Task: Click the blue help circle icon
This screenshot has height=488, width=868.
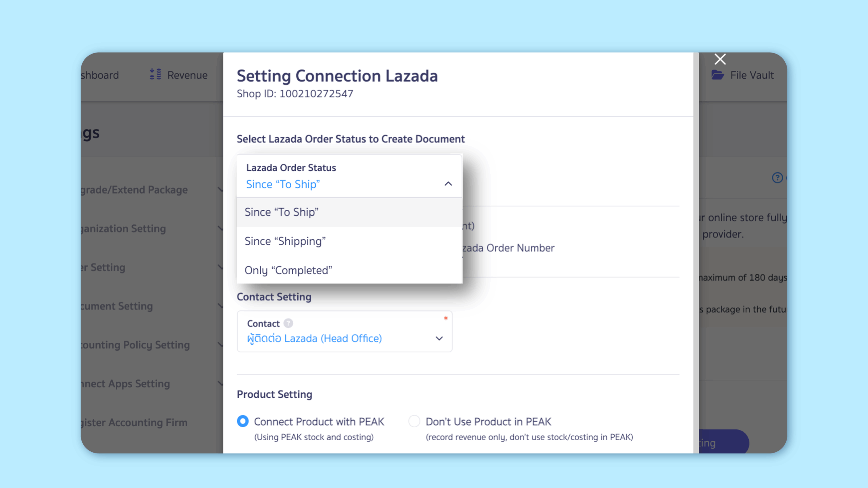Action: [777, 178]
